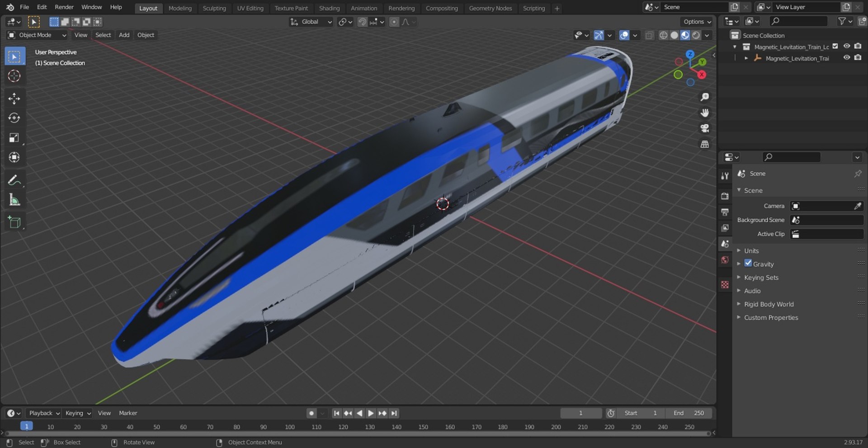This screenshot has height=448, width=868.
Task: Switch perspective/orthographic grid icon
Action: point(704,144)
